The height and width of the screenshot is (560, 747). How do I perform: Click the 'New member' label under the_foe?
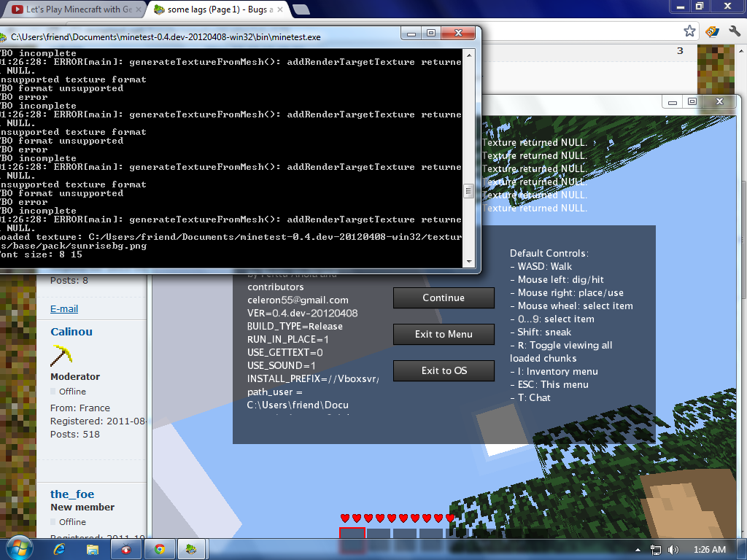[82, 507]
